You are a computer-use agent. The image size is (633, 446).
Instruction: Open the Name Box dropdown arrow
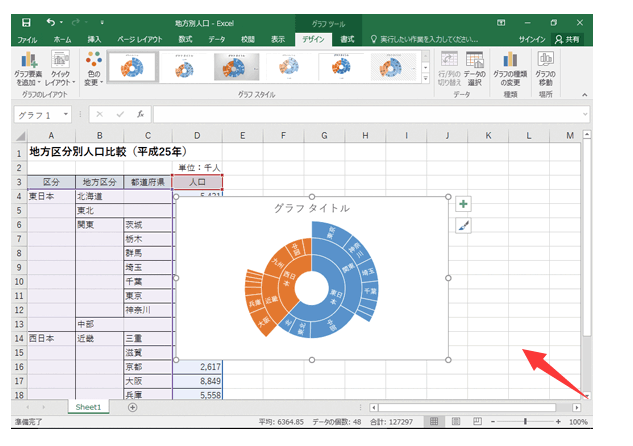[x=65, y=115]
